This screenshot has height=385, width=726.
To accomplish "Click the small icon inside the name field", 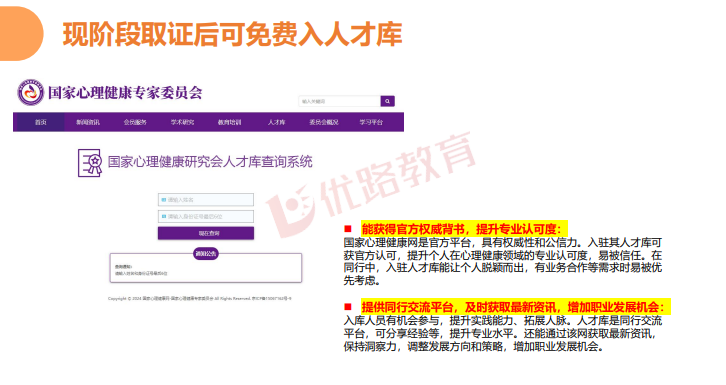I will pyautogui.click(x=163, y=200).
